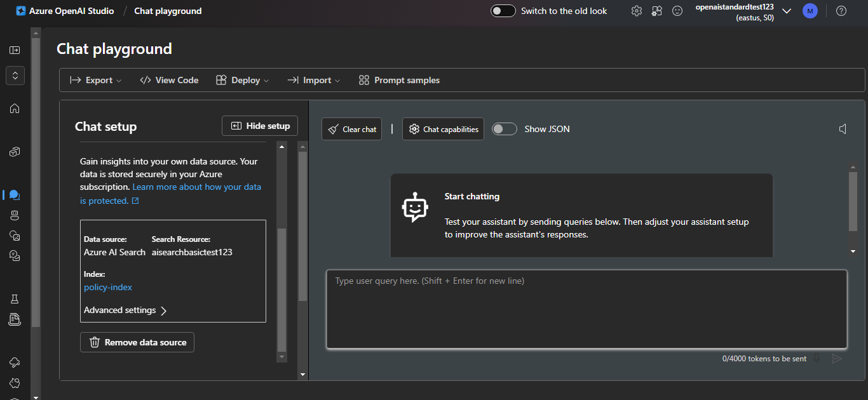
Task: Click the Start chatting heading
Action: point(472,196)
